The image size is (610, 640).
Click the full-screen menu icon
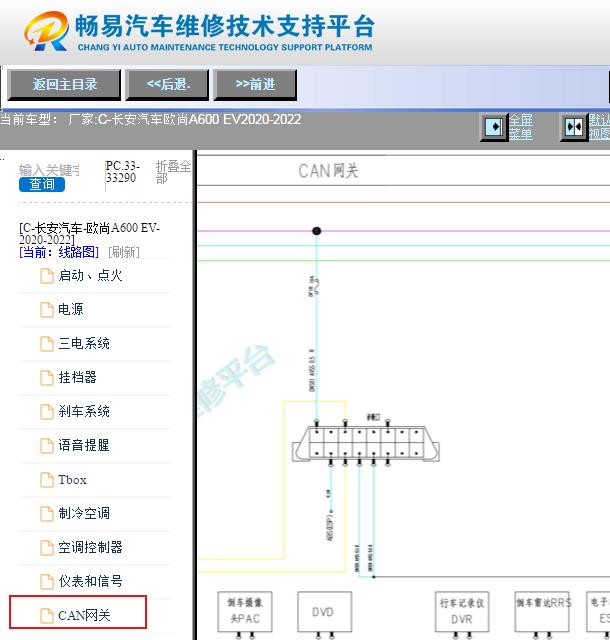point(494,127)
